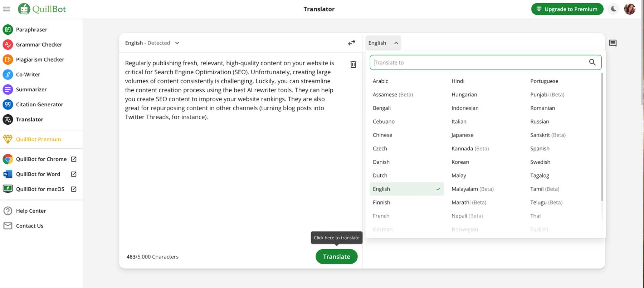Pick Japanese from the language list
644x288 pixels.
462,135
